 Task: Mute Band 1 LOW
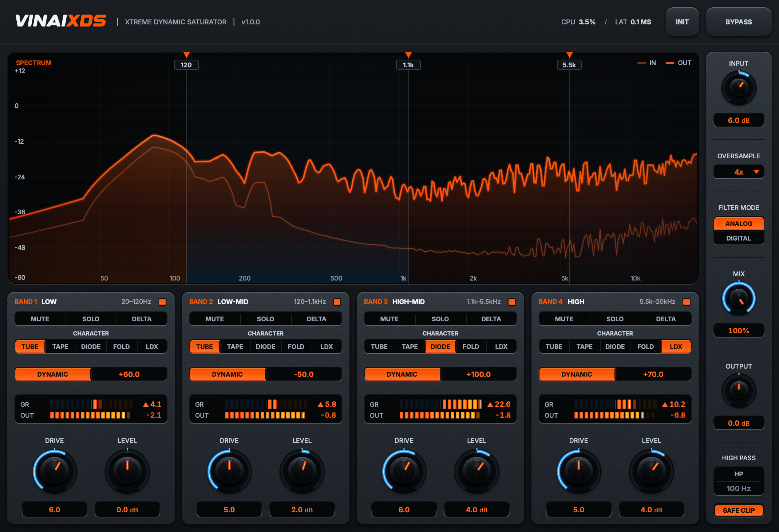tap(40, 319)
